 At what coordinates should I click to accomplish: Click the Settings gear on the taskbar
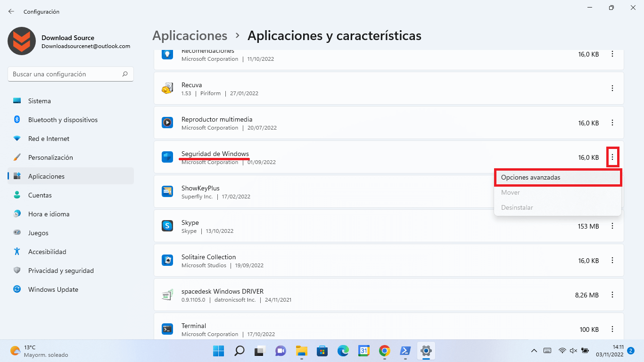click(426, 351)
